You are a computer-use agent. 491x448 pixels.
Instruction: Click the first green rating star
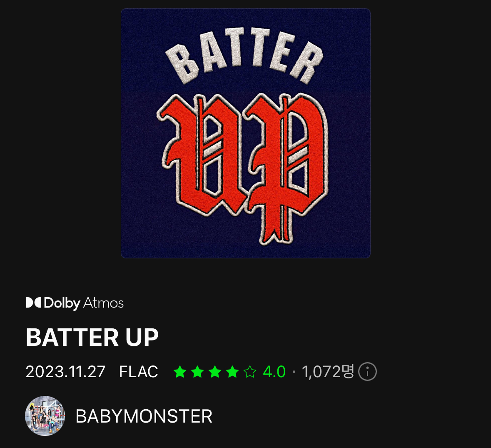coord(180,372)
